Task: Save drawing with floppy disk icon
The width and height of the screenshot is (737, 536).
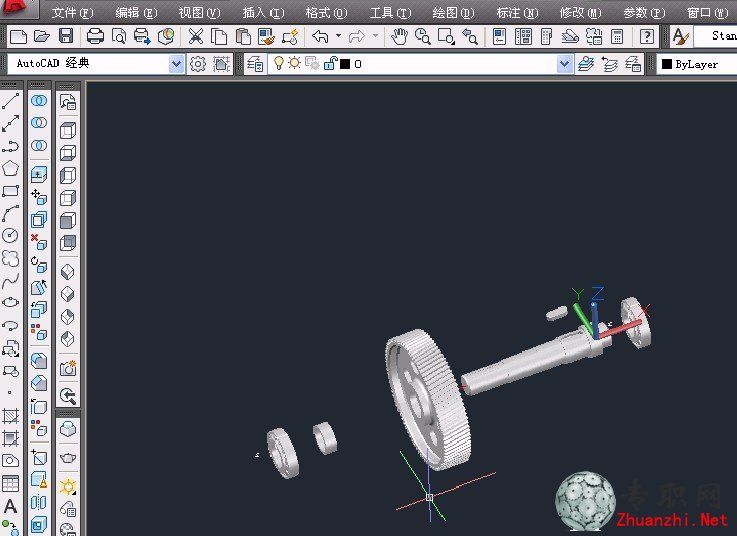Action: click(x=66, y=36)
